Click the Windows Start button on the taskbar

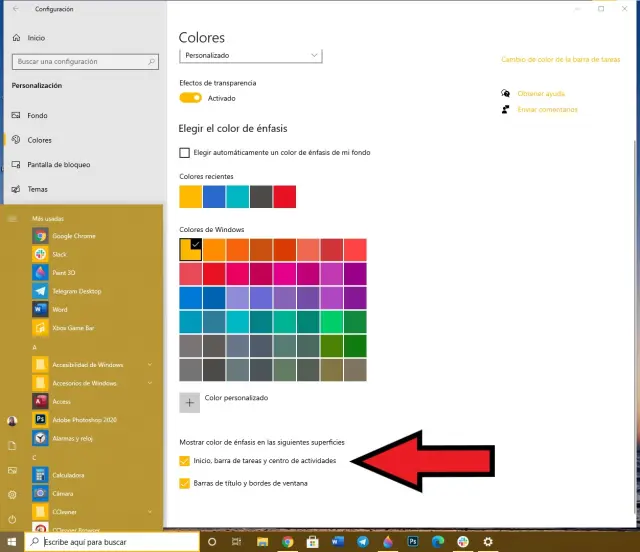[12, 542]
